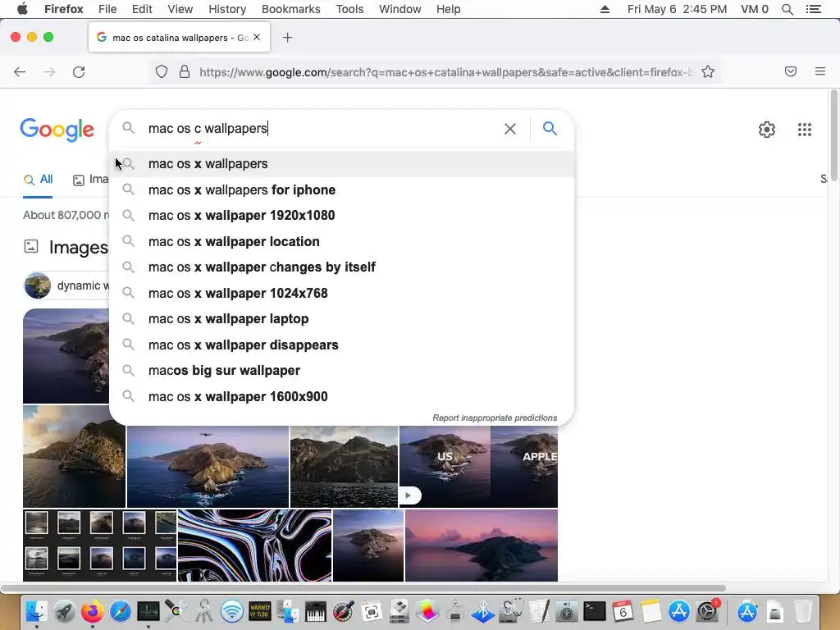Image resolution: width=840 pixels, height=630 pixels.
Task: Open the Apple menu
Action: pyautogui.click(x=22, y=9)
